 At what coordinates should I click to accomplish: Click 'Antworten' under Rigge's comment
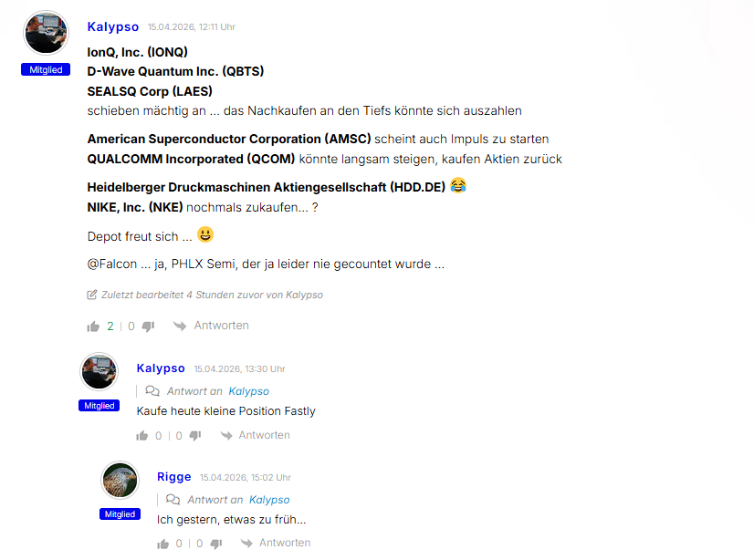[285, 543]
